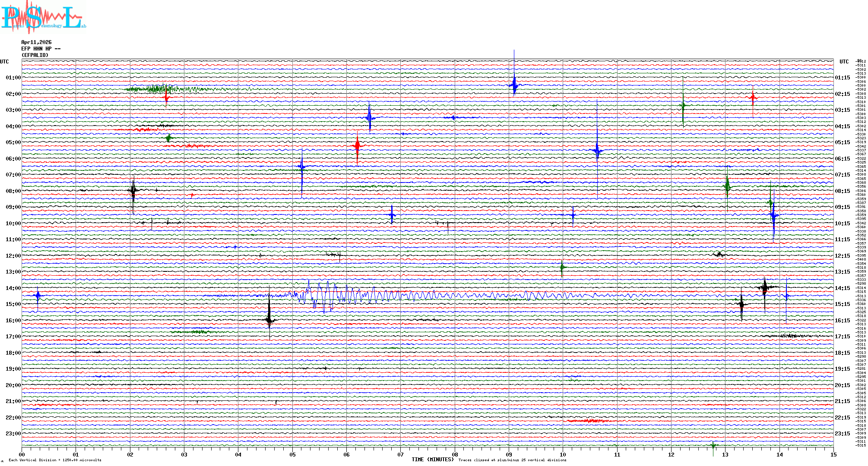
Task: Click the TIME (MINUTES) axis title
Action: (x=432, y=460)
